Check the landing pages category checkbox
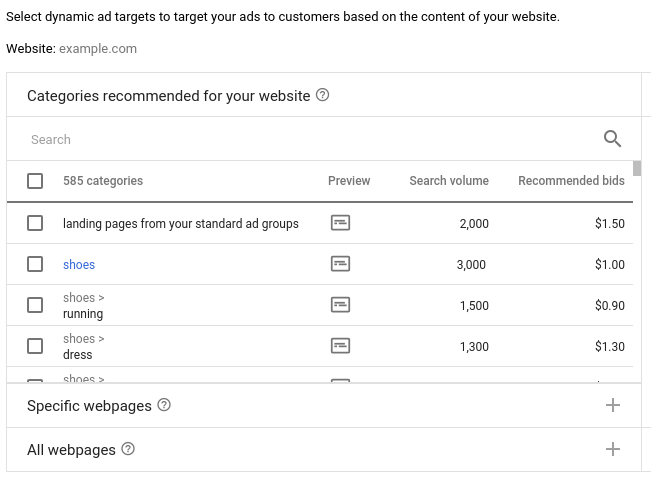651x484 pixels. click(x=35, y=223)
